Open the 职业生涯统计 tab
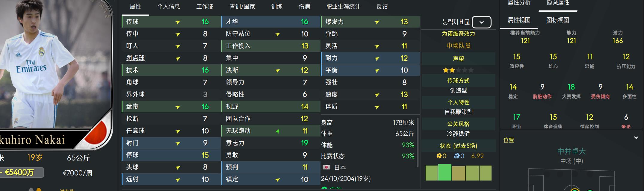This screenshot has height=191, width=644. point(343,7)
